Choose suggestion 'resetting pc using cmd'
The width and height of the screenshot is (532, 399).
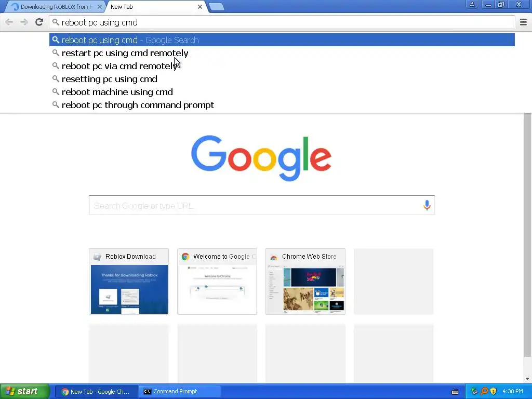[x=282, y=79]
